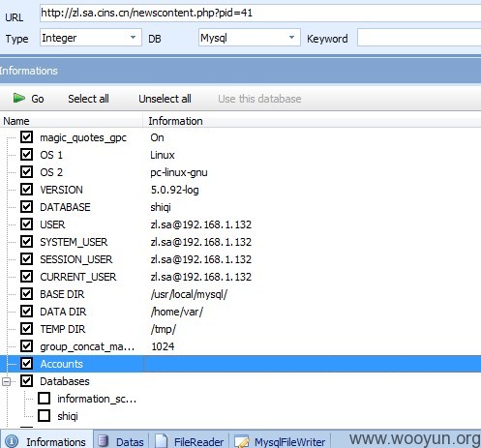The height and width of the screenshot is (448, 481).
Task: Uncheck the DATA DIR checkbox
Action: coord(26,312)
